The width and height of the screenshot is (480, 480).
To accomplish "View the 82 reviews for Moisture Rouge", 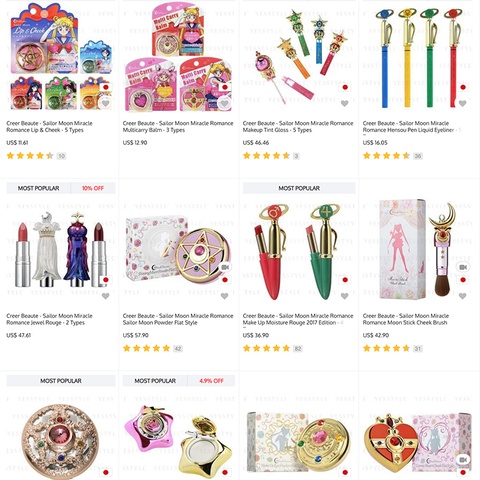I will click(x=297, y=349).
